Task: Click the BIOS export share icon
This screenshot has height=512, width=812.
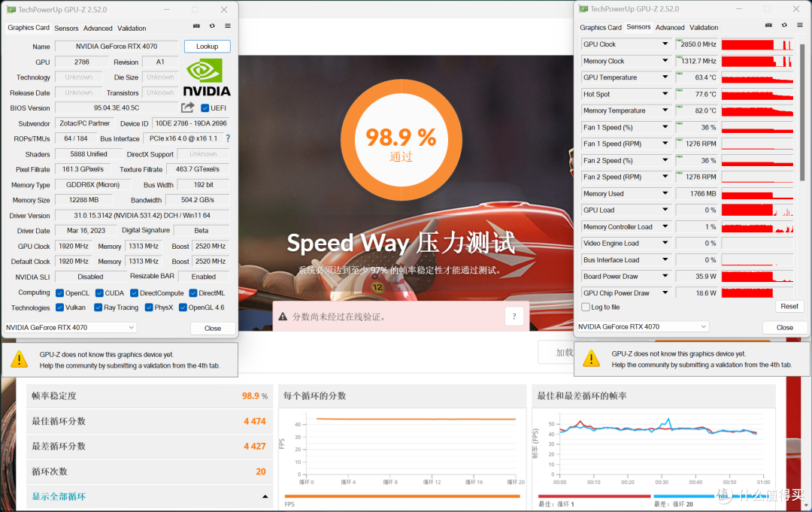Action: tap(187, 108)
